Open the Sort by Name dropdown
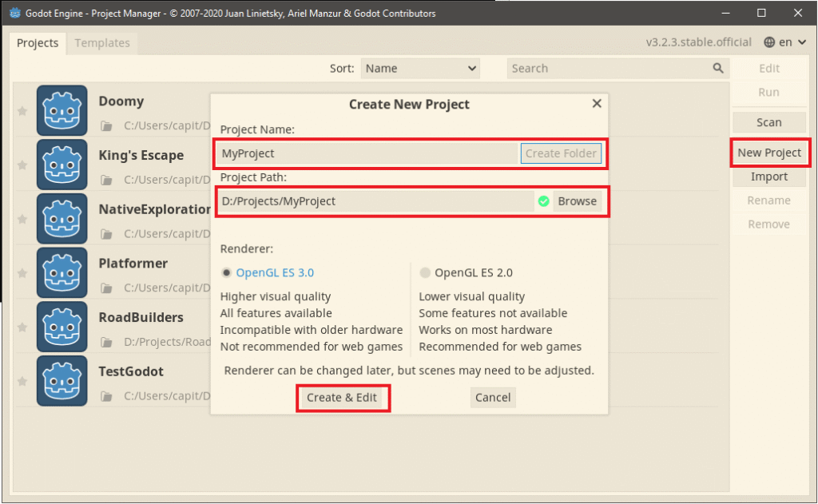The height and width of the screenshot is (504, 818). pyautogui.click(x=420, y=69)
